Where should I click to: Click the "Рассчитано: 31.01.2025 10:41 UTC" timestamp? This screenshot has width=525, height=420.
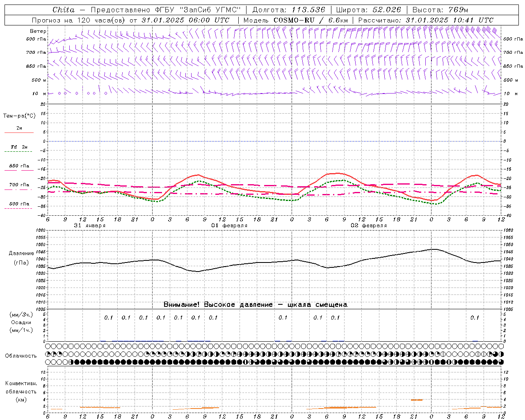coord(426,20)
